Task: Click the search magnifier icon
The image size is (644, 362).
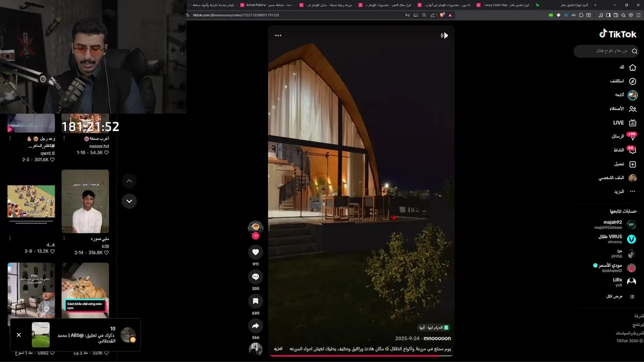Action: point(634,51)
